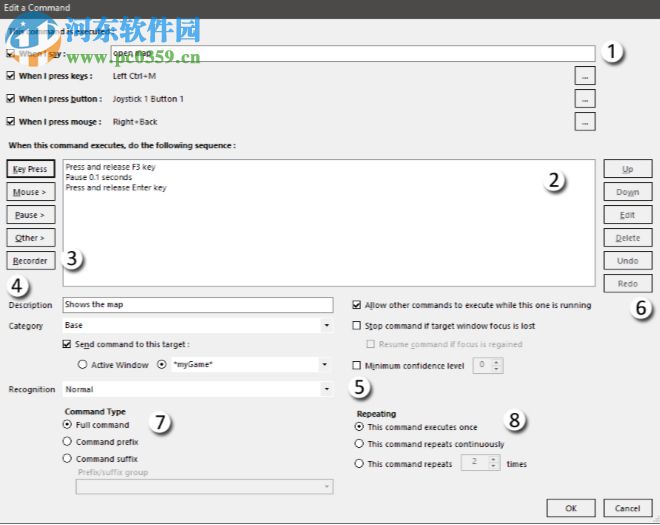Click the Redo button
Screen dimensions: 660x525
tap(628, 284)
